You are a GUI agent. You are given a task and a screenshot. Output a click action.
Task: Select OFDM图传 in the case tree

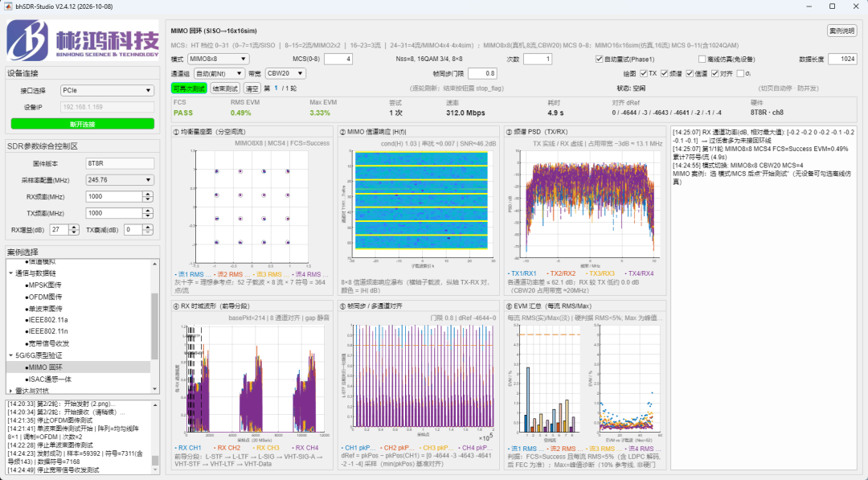pos(45,297)
